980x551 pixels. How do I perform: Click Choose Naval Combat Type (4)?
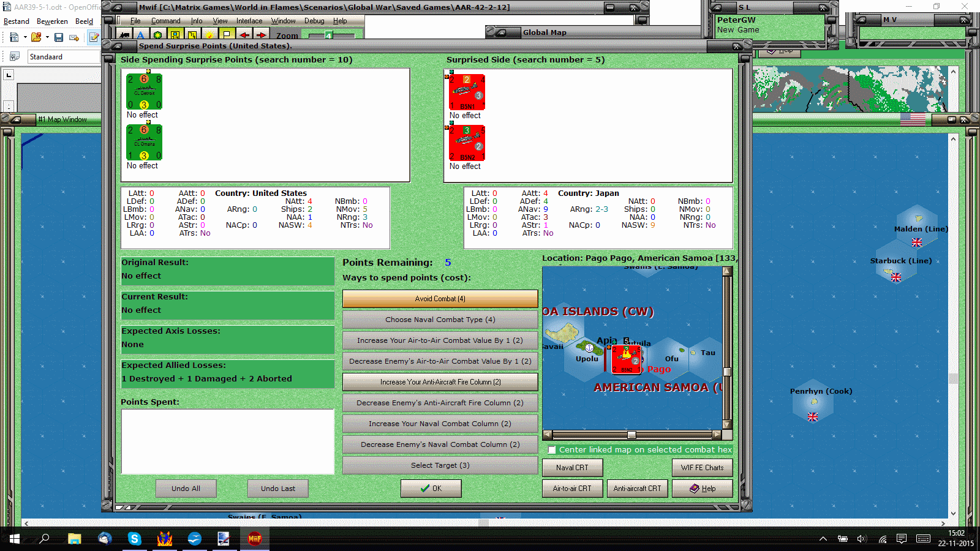(x=440, y=320)
